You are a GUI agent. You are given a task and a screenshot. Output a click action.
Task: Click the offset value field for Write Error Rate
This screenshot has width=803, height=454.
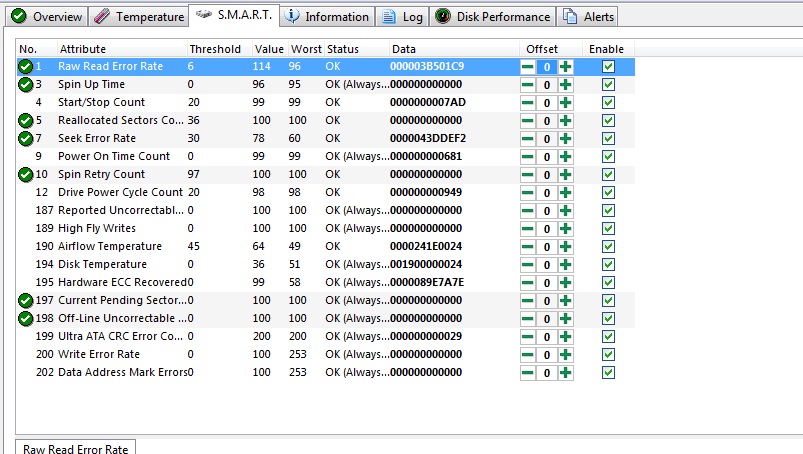[546, 355]
